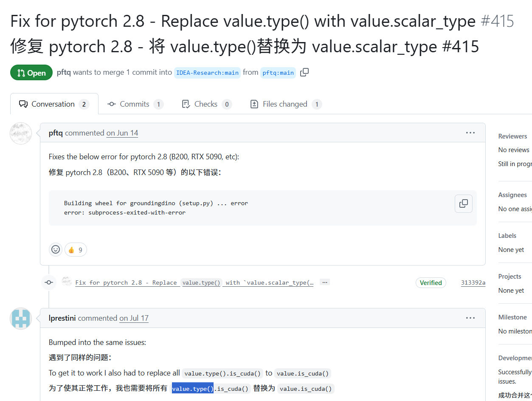Screen dimensions: 532x401
Task: Click the Projects sidebar heading
Action: click(509, 277)
